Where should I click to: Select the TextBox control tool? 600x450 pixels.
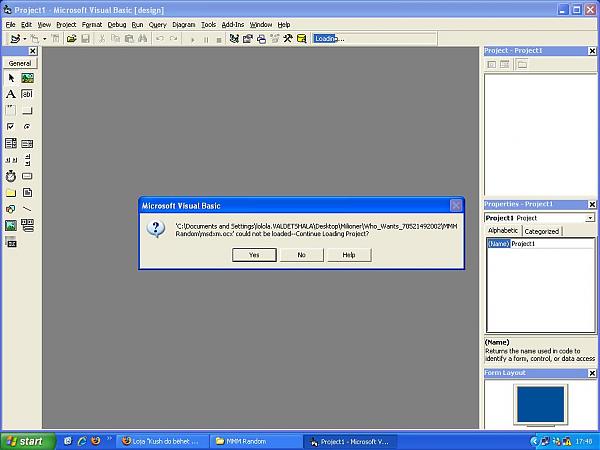pos(27,94)
